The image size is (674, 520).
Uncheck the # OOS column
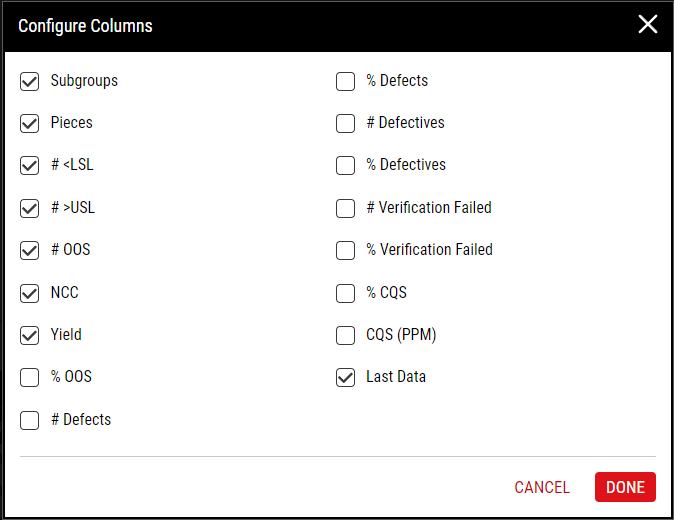click(x=29, y=251)
